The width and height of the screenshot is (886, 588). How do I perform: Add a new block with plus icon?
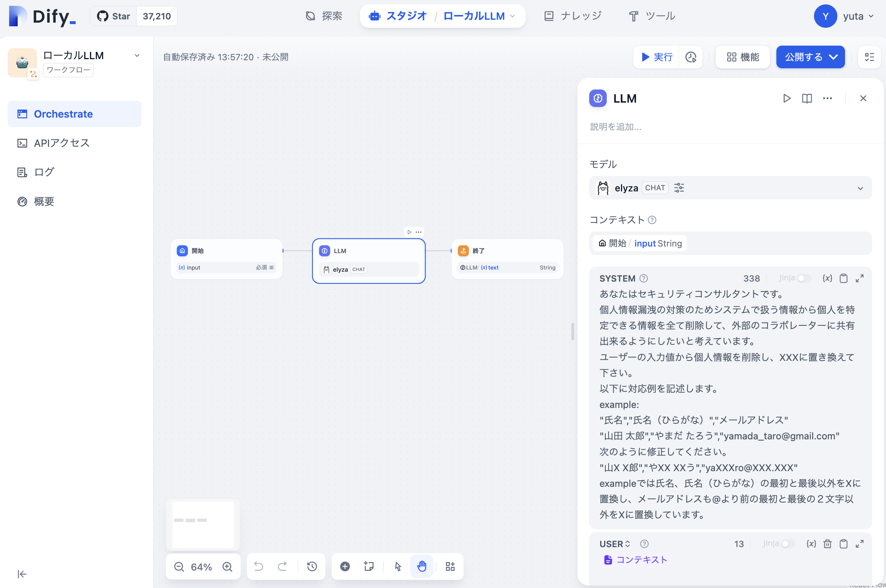345,566
